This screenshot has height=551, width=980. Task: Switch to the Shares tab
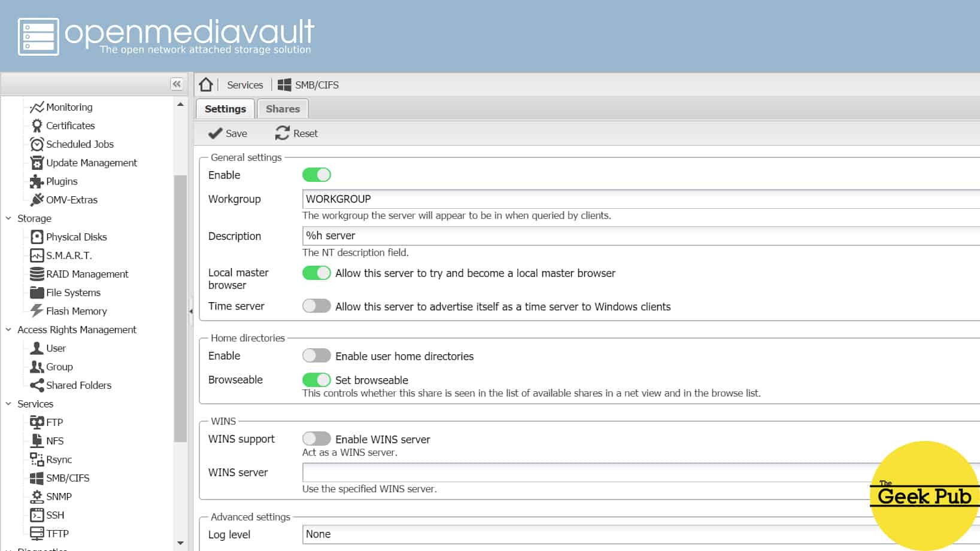click(x=283, y=109)
